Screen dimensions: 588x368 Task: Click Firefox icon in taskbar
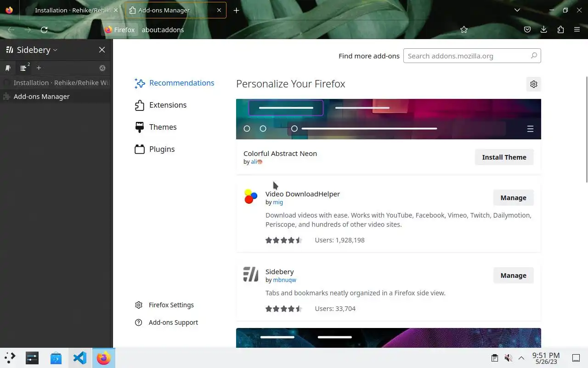point(104,358)
